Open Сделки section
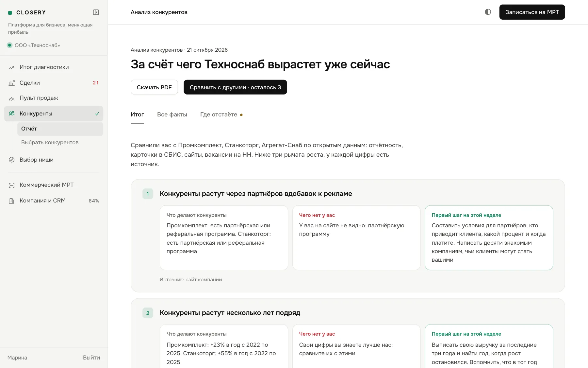588x368 pixels. coord(54,83)
